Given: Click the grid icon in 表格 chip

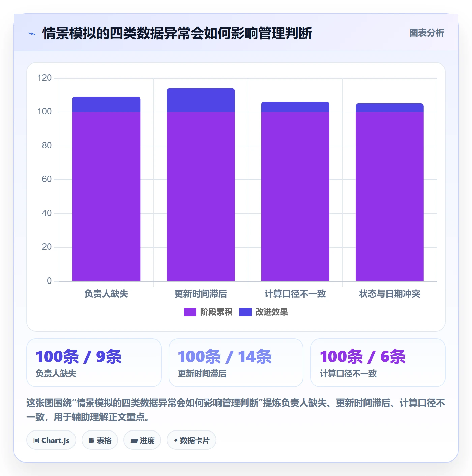Looking at the screenshot, I should click(91, 441).
